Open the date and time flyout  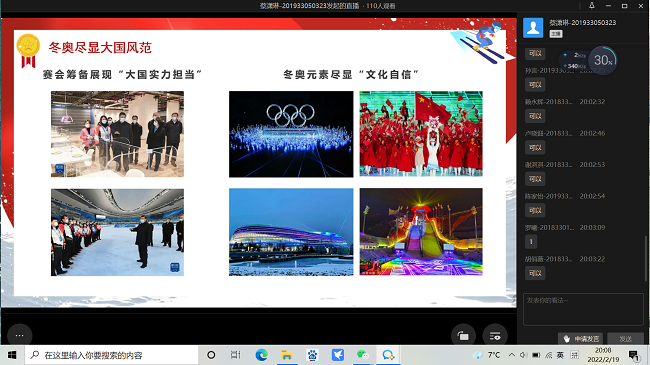tap(603, 355)
